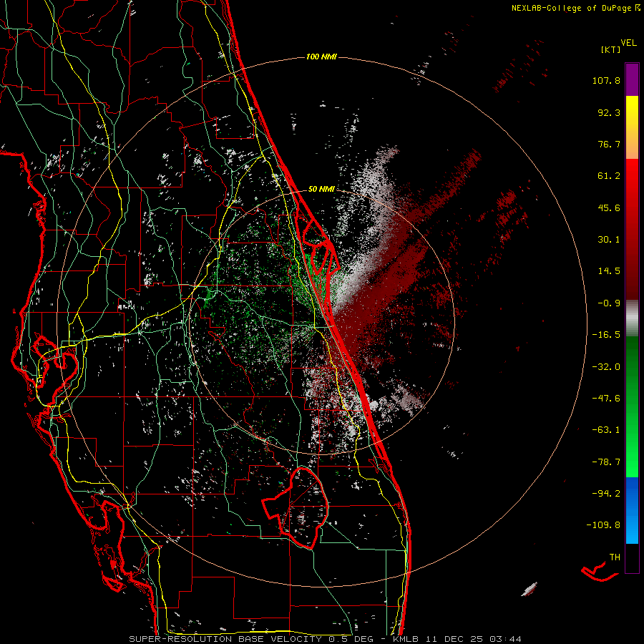The image size is (644, 644).
Task: Click the 50 NMI range ring label
Action: pyautogui.click(x=321, y=189)
